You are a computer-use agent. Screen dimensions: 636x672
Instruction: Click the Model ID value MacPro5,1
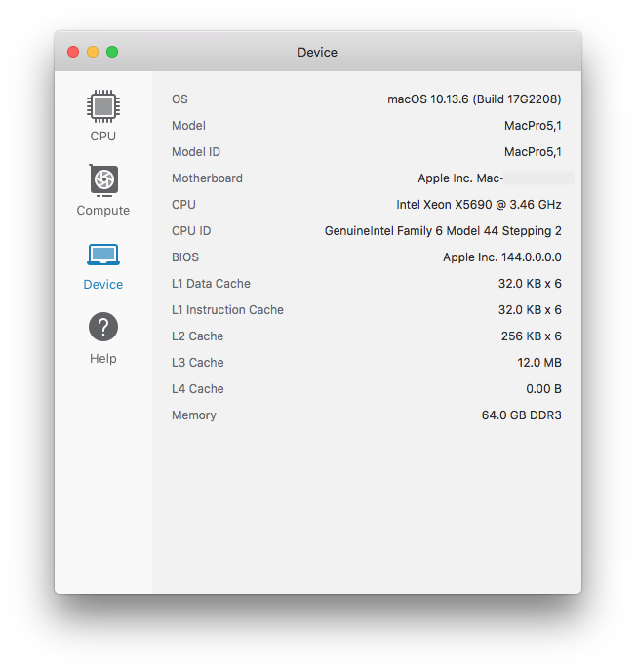coord(533,152)
